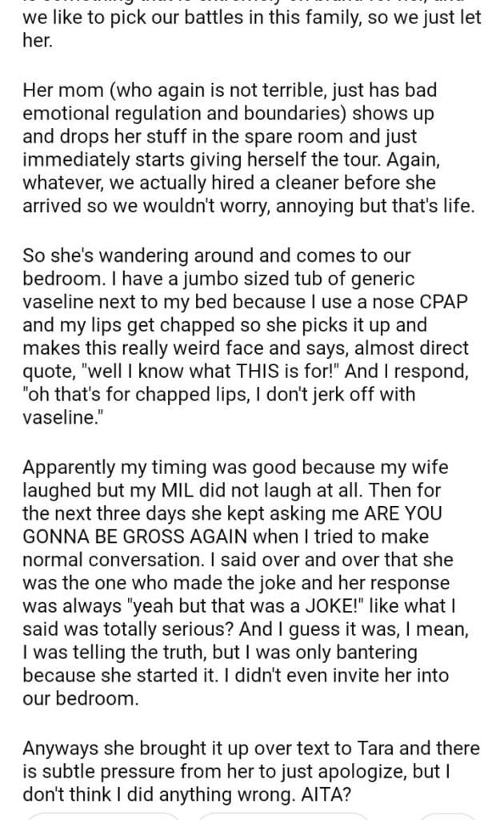The width and height of the screenshot is (504, 820).
Task: Click the first pill button below the post
Action: click(x=104, y=814)
